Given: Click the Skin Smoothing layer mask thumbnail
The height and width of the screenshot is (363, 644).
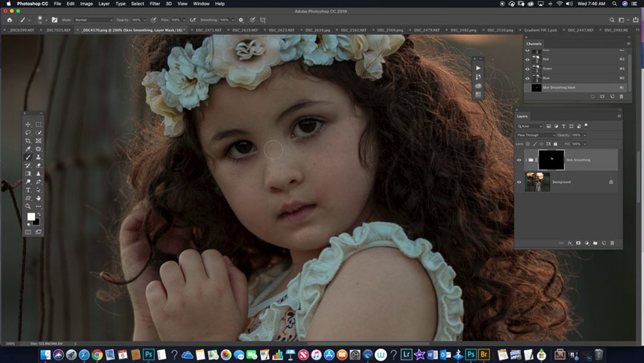Looking at the screenshot, I should point(551,159).
